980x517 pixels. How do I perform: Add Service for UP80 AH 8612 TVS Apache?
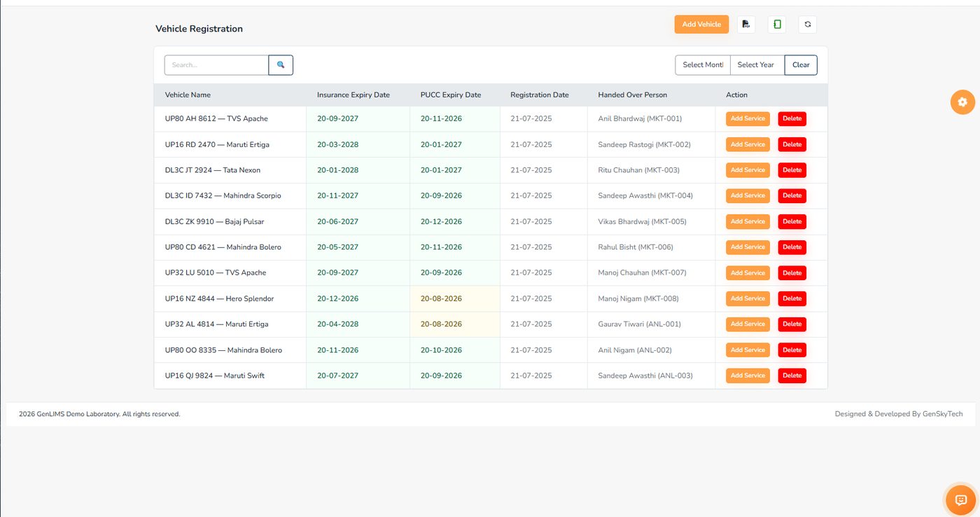click(x=748, y=118)
